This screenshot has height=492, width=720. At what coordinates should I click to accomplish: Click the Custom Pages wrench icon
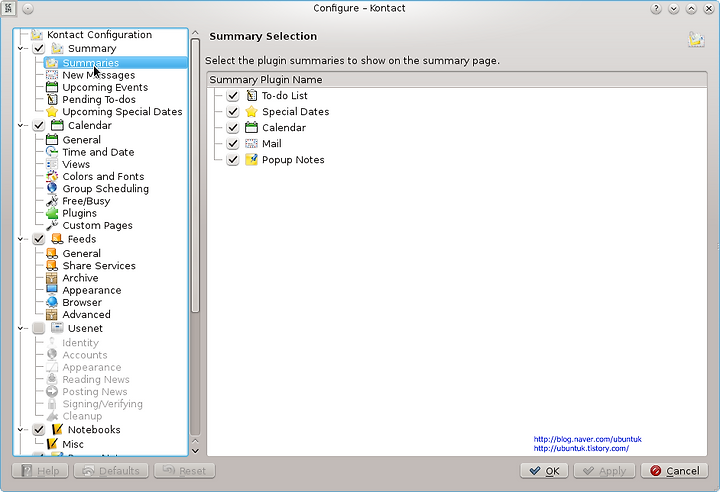pos(52,226)
